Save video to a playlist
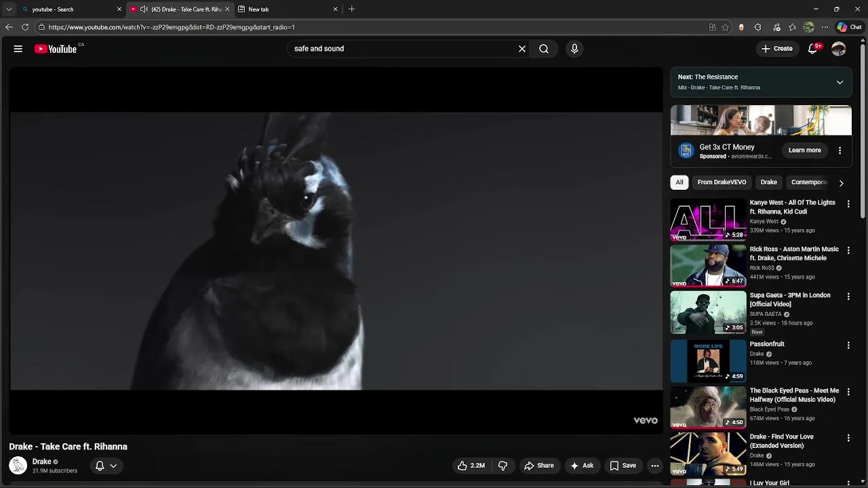 pyautogui.click(x=623, y=466)
